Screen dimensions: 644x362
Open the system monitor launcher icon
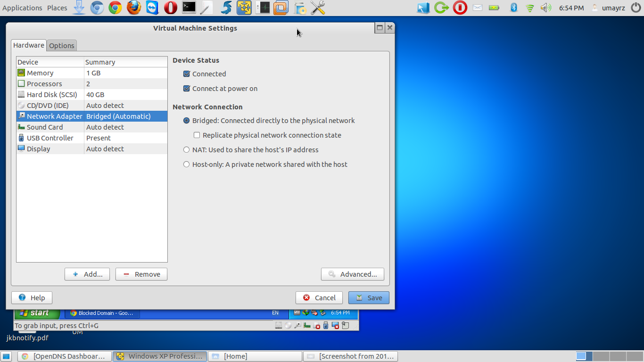[263, 8]
